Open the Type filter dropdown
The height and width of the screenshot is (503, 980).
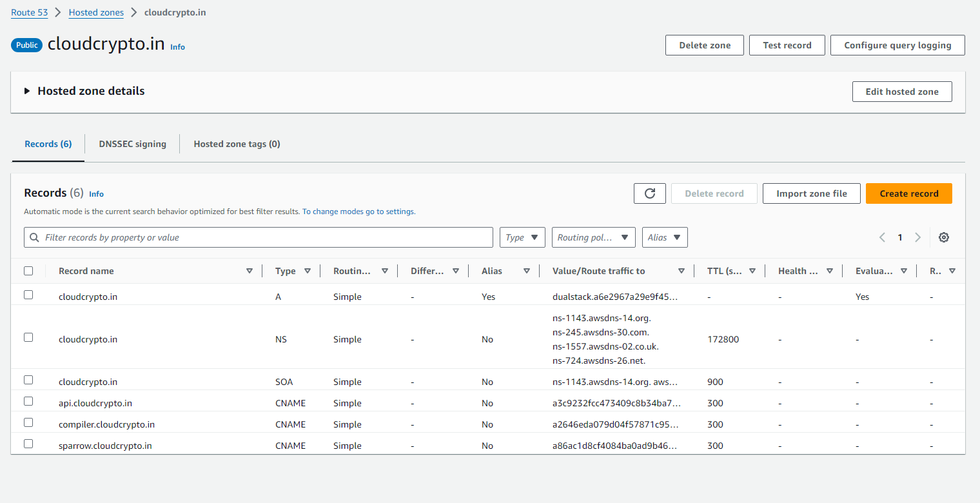(522, 237)
